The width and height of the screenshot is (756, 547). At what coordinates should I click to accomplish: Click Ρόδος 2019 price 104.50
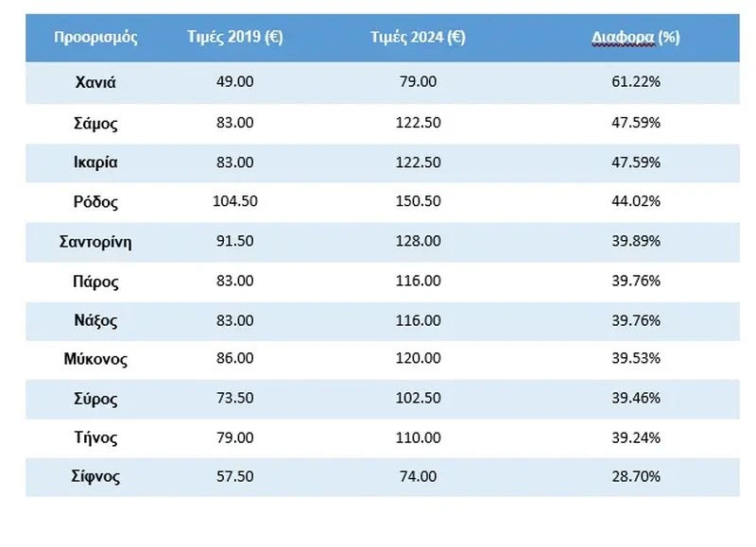pyautogui.click(x=235, y=201)
